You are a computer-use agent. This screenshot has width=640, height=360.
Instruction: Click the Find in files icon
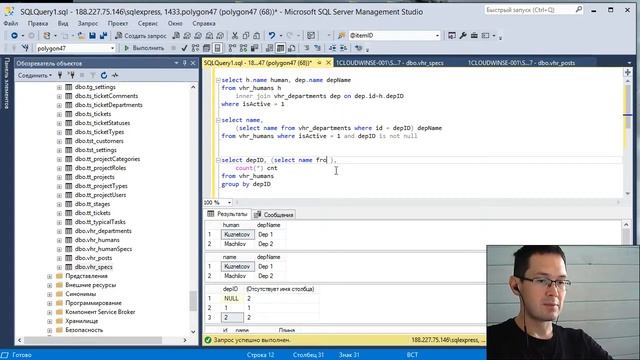click(342, 36)
